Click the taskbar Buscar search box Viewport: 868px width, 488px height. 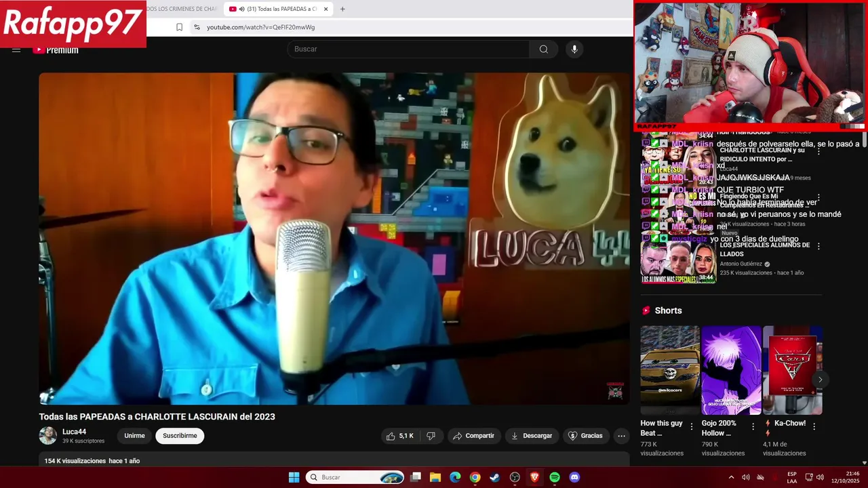click(x=355, y=477)
